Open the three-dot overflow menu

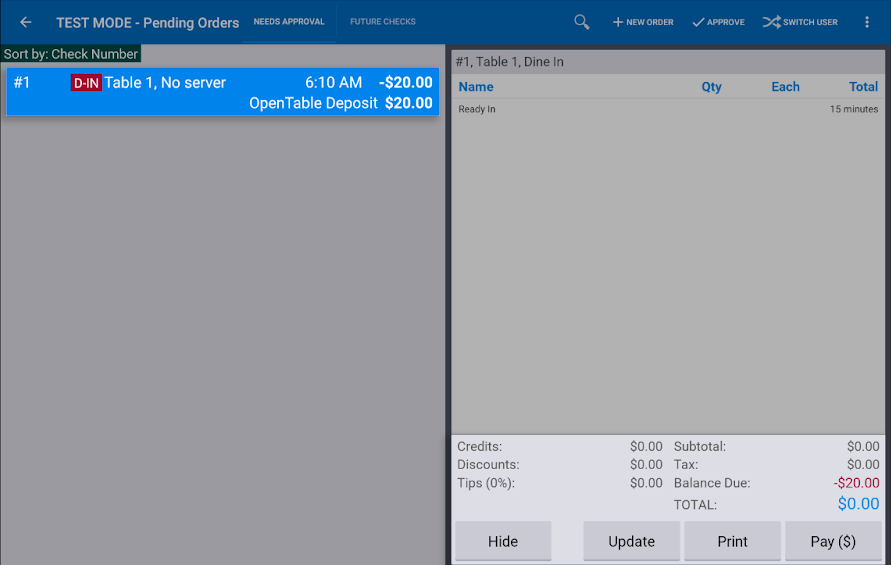click(867, 22)
